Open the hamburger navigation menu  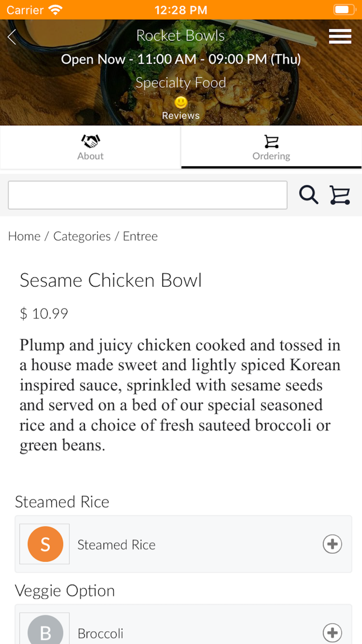coord(340,36)
